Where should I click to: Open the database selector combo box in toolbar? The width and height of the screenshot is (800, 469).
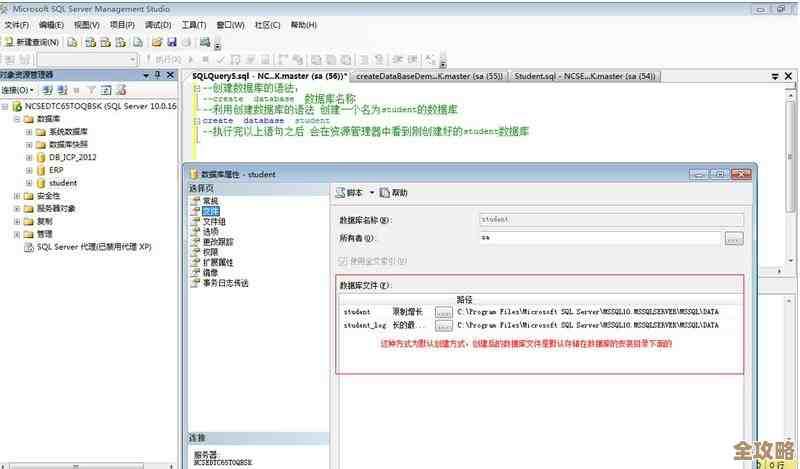88,60
